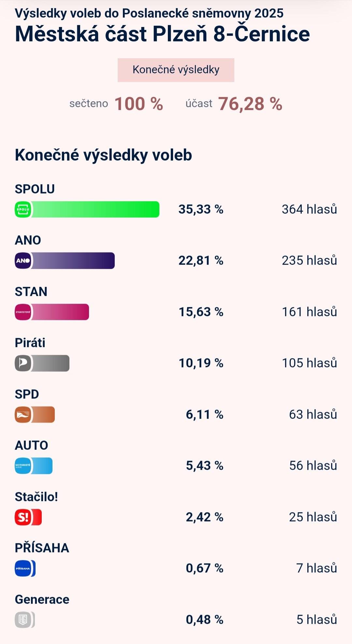Toggle the účast 76,28 % turnout display
The height and width of the screenshot is (644, 352).
(234, 104)
